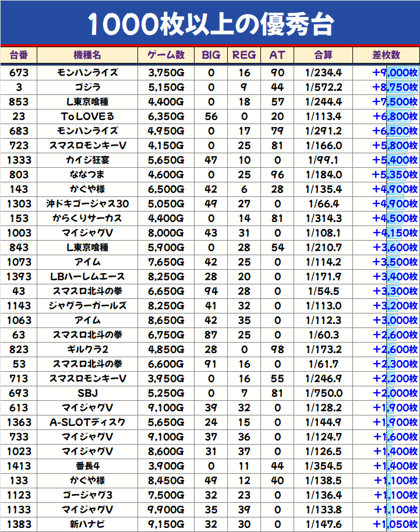This screenshot has height=532, width=420.
Task: Select machine number 673 cell
Action: point(19,73)
